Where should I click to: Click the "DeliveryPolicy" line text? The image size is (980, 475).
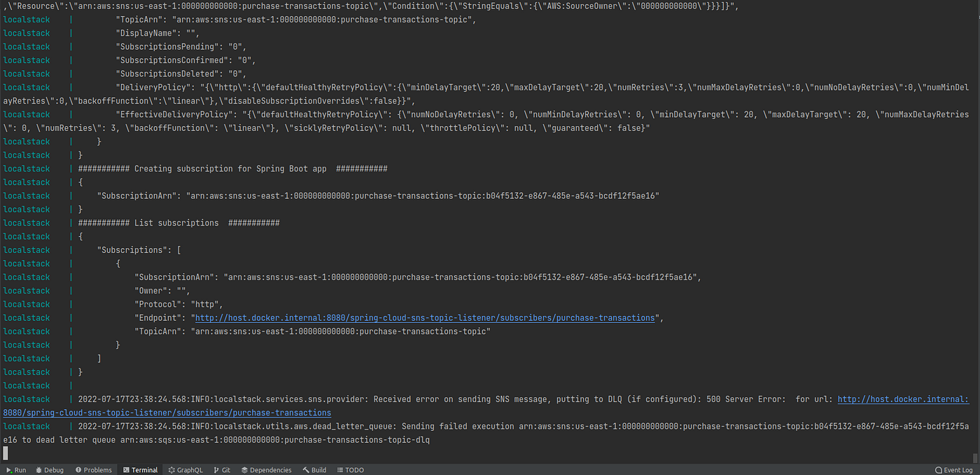pyautogui.click(x=542, y=87)
